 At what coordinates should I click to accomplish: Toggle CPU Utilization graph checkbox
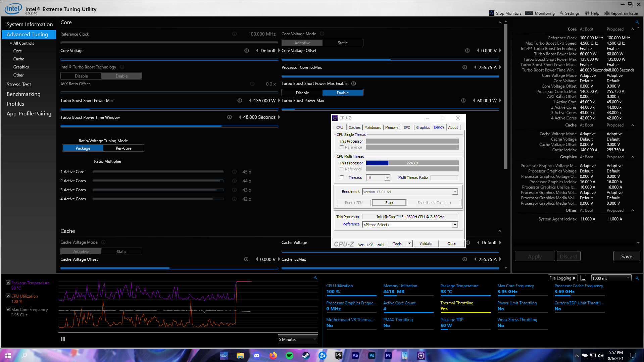click(x=8, y=296)
